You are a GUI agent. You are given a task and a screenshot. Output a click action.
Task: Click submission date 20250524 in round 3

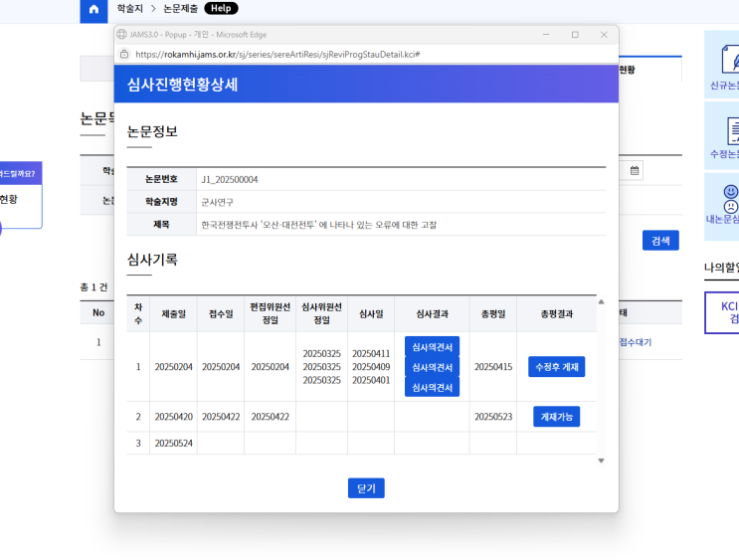click(x=173, y=443)
